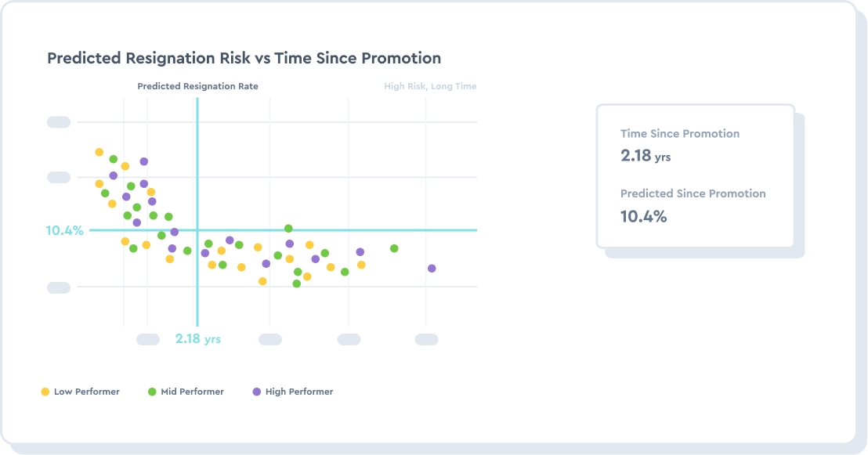Image resolution: width=868 pixels, height=455 pixels.
Task: Click the intersection of the teal crosshair lines
Action: [197, 230]
